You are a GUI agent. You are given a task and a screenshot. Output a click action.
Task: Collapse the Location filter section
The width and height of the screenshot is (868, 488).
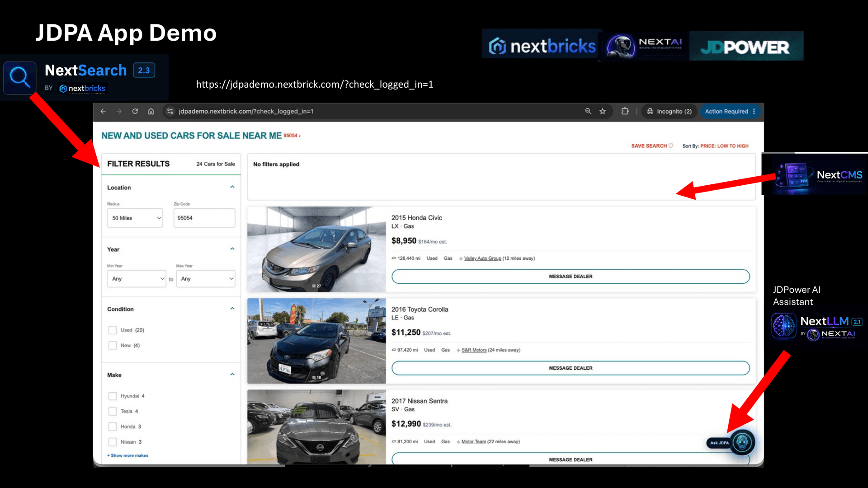(x=232, y=187)
